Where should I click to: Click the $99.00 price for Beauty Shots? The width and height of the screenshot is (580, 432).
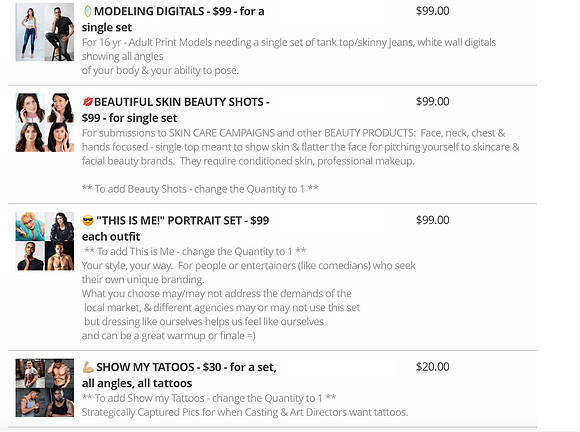(432, 101)
